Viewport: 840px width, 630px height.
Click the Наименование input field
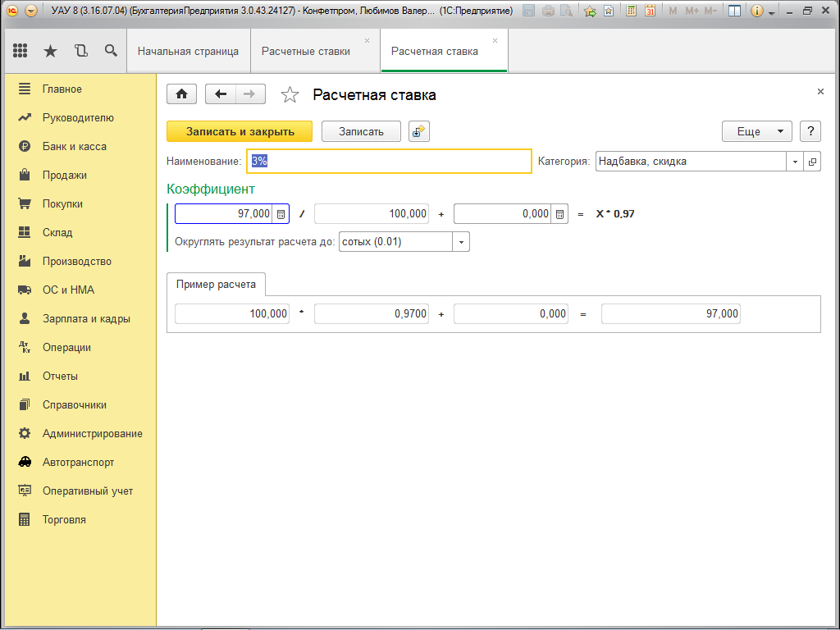click(x=389, y=162)
